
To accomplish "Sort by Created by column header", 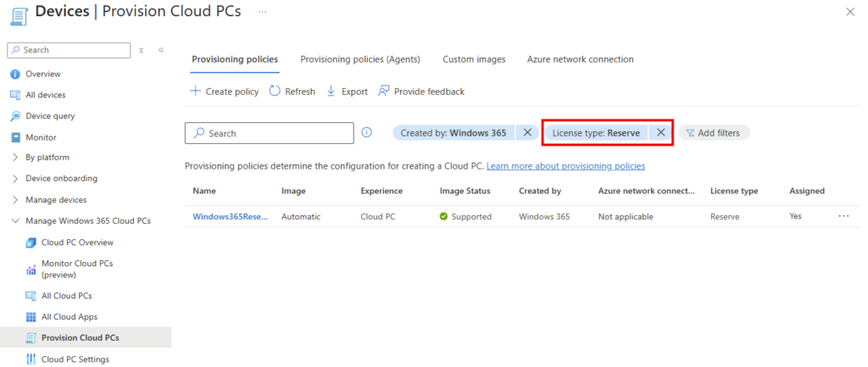I will pyautogui.click(x=540, y=191).
